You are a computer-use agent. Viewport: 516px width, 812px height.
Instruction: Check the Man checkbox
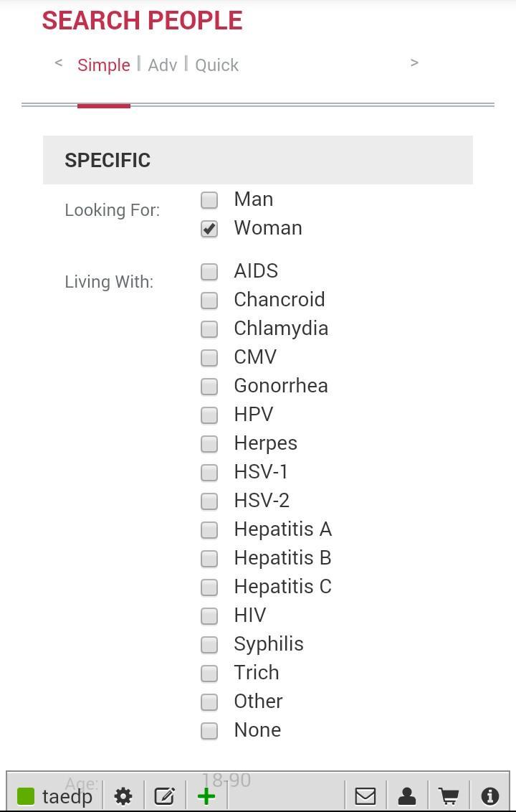point(209,200)
